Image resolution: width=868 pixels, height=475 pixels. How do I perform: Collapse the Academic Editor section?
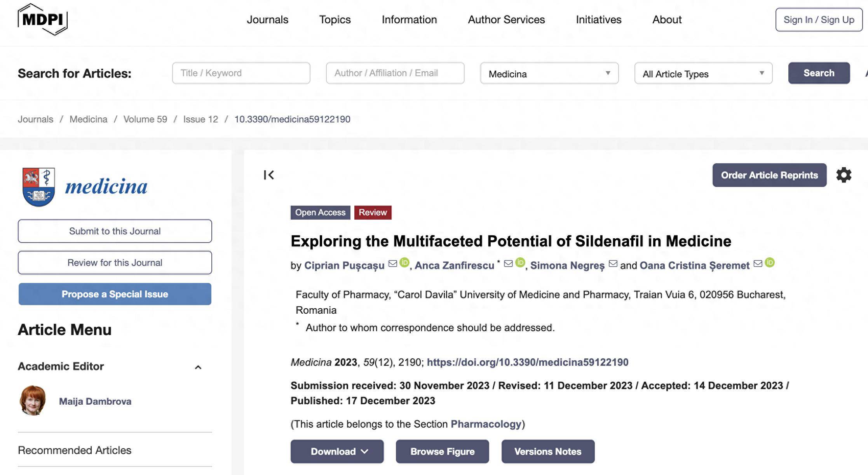point(198,367)
